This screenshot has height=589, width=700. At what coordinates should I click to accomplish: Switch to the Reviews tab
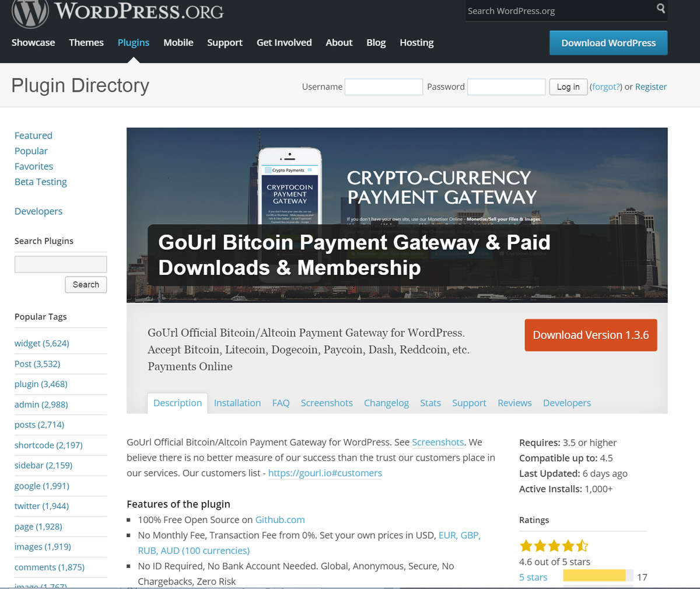[514, 403]
